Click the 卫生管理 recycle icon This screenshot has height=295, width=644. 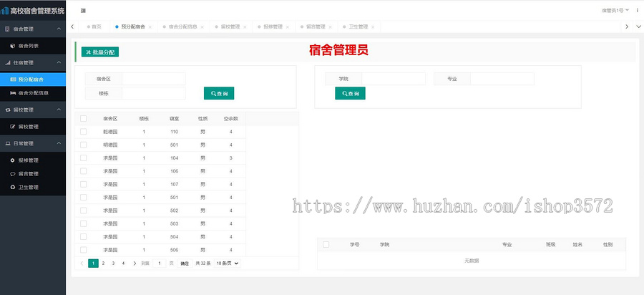[x=13, y=188]
